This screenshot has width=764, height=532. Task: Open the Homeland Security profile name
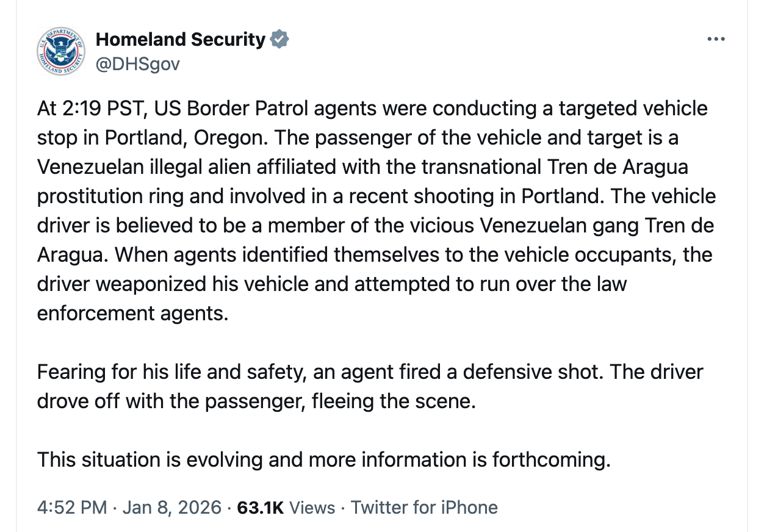[181, 39]
